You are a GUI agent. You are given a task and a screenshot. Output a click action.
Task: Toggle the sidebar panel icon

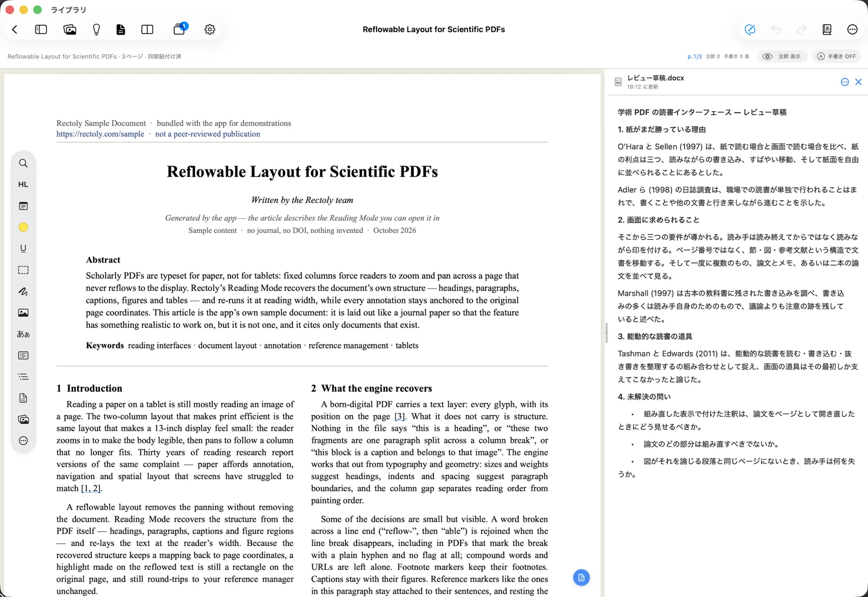(41, 29)
